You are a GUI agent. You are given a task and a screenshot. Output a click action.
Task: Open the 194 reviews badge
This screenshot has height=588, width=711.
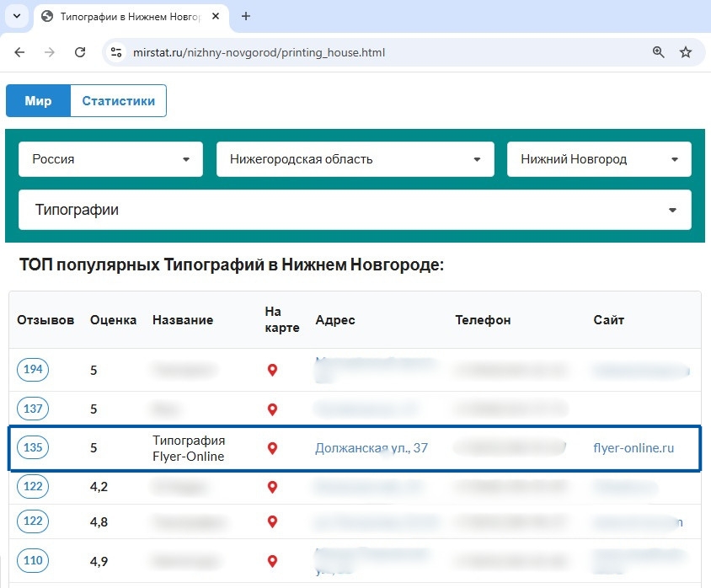pyautogui.click(x=33, y=370)
